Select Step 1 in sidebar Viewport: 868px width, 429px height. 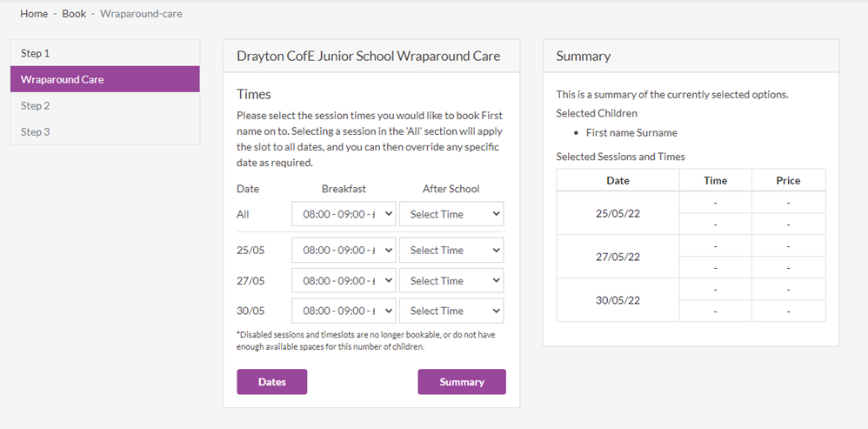pyautogui.click(x=105, y=53)
